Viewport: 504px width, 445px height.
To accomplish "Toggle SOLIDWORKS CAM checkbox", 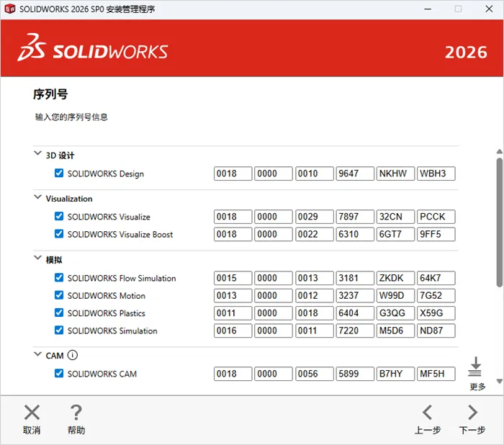I will [x=59, y=373].
